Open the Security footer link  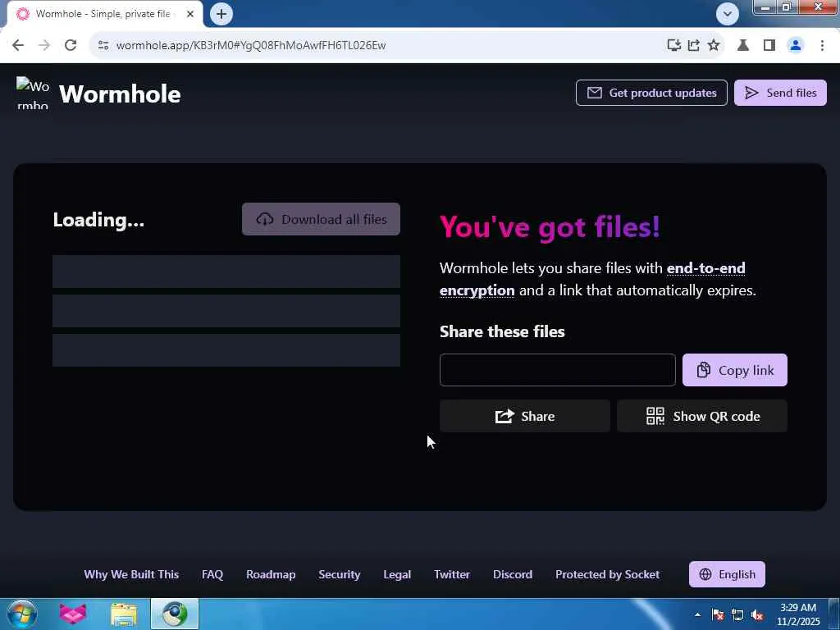point(339,574)
